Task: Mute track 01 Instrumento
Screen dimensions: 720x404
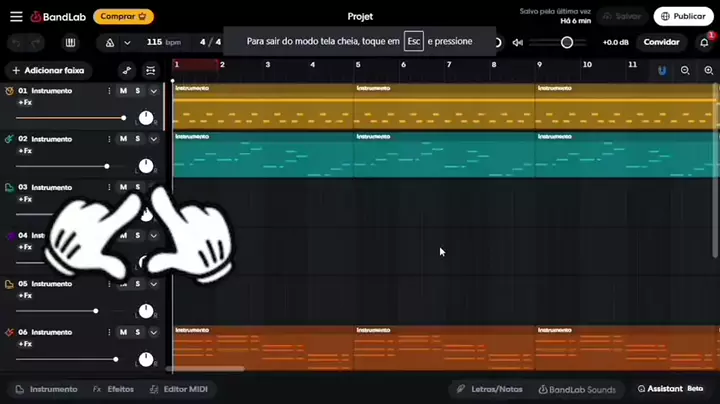Action: coord(123,91)
